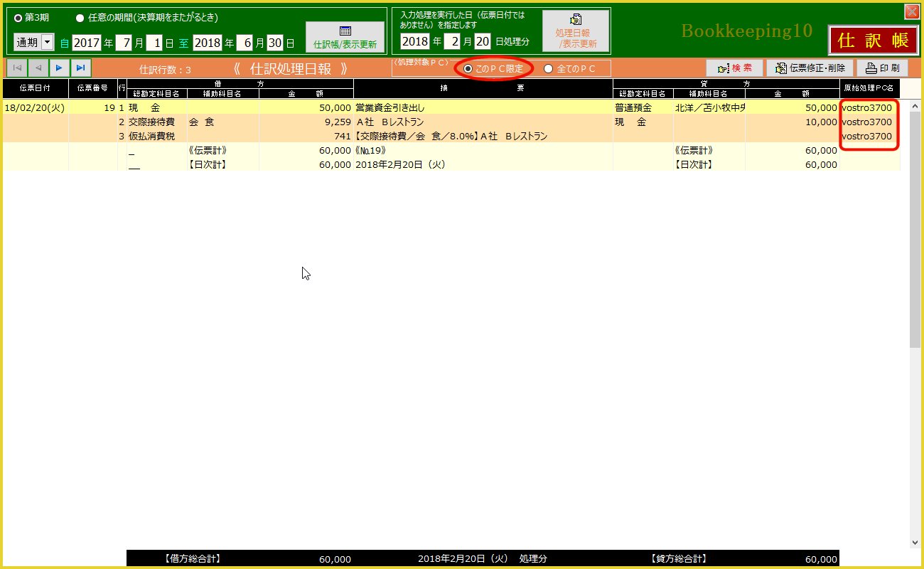Open 検索 search button
The width and height of the screenshot is (924, 569).
[x=734, y=68]
